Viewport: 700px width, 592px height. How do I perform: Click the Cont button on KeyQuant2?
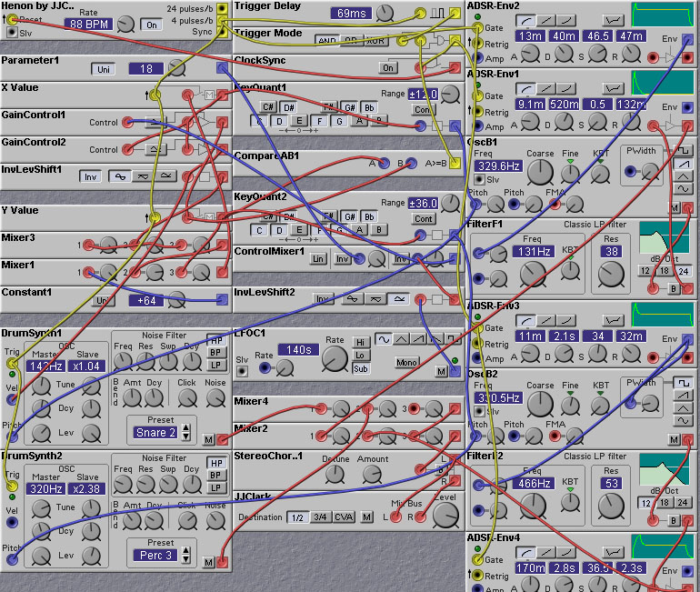coord(424,219)
